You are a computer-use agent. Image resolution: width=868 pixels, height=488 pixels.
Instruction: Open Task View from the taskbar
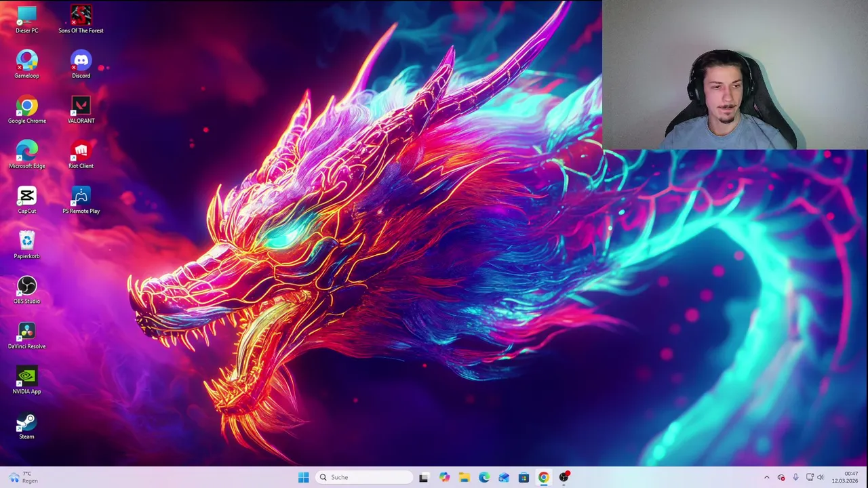click(x=424, y=477)
